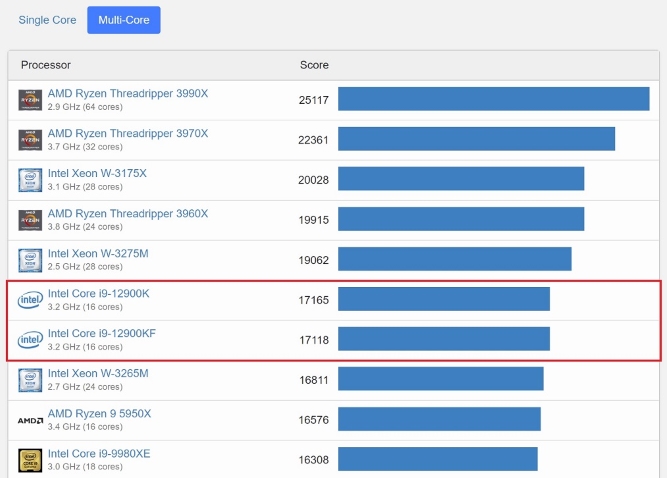Click score value 22361

(314, 140)
